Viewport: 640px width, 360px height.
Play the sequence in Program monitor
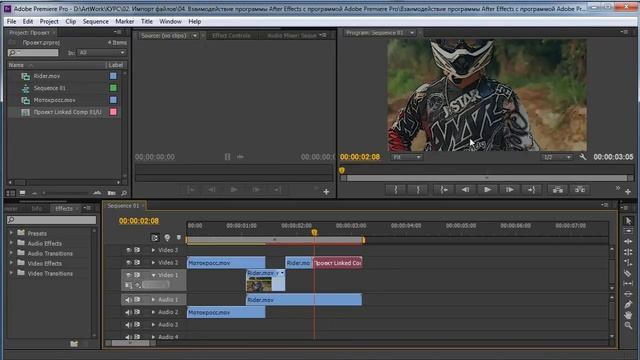pyautogui.click(x=487, y=189)
